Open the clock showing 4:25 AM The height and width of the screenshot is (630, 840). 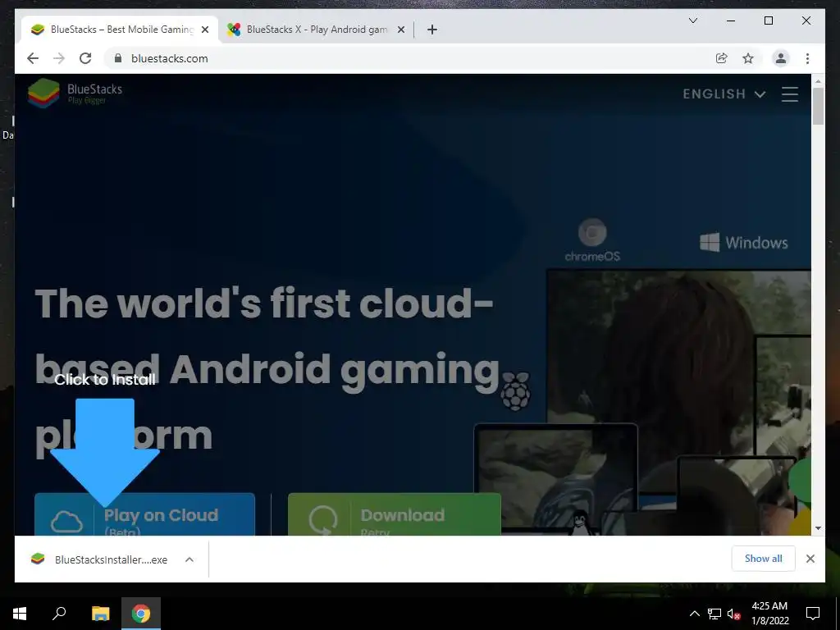click(x=769, y=614)
